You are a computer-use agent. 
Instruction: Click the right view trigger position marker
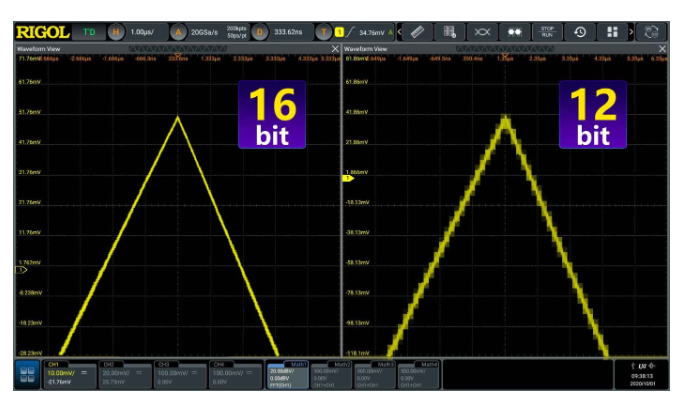tap(505, 56)
